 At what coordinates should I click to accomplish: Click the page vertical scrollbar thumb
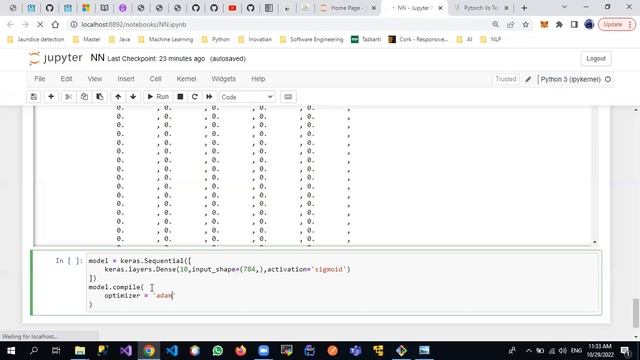[636, 313]
